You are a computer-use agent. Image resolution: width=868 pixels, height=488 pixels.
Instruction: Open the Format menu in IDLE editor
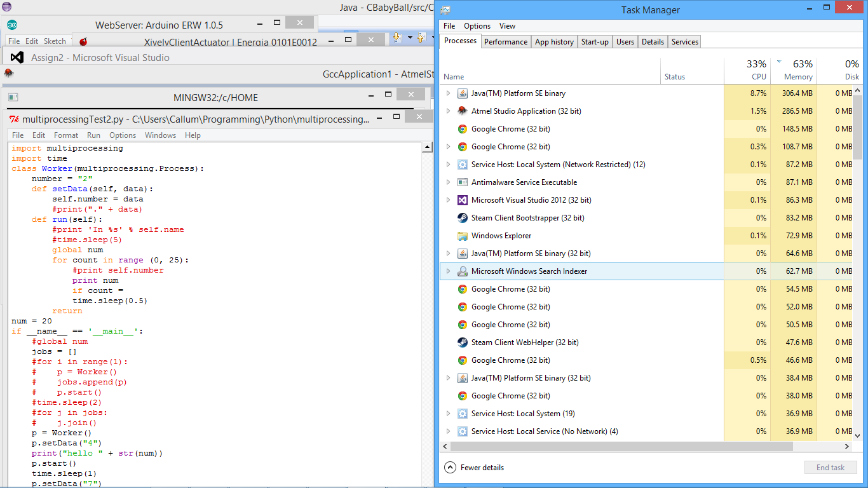point(66,135)
